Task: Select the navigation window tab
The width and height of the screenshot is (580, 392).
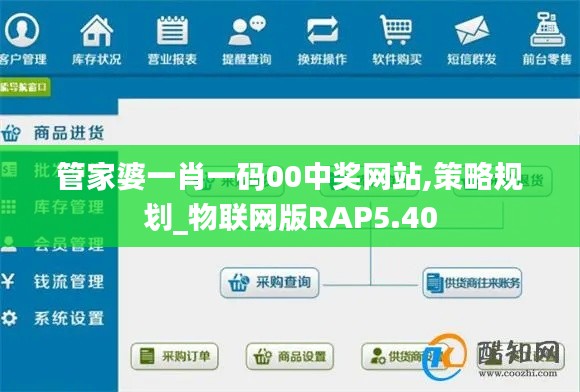Action: coord(24,87)
